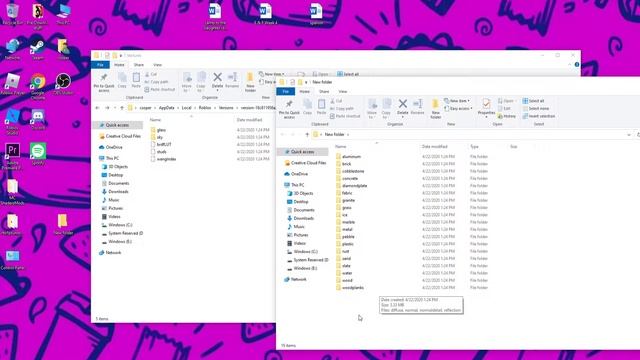Viewport: 640px width, 360px height.
Task: Open Properties in the New folder window ribbon
Action: [486, 108]
